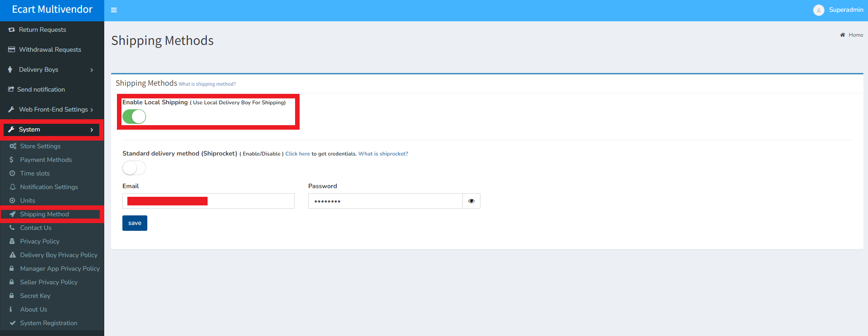The width and height of the screenshot is (868, 336).
Task: Click the Shiprocket Password input field
Action: click(x=385, y=201)
